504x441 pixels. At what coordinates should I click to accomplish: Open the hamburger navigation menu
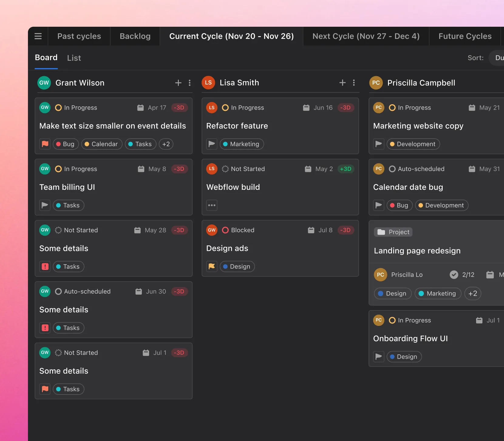[x=38, y=36]
